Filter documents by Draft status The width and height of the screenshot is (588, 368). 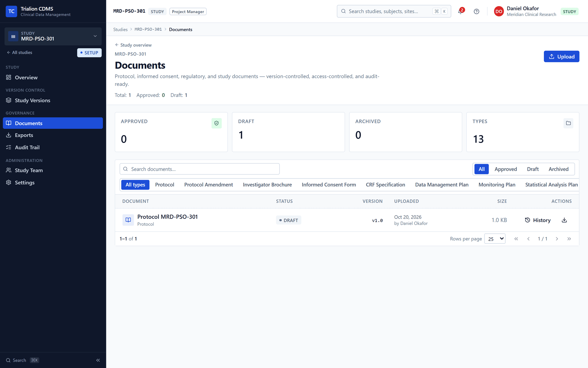[x=533, y=169]
